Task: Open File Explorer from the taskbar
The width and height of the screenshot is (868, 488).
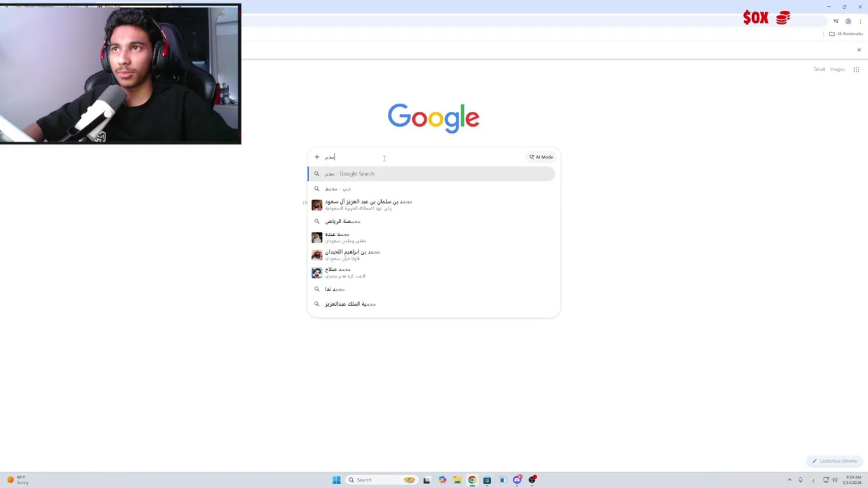Action: tap(457, 480)
